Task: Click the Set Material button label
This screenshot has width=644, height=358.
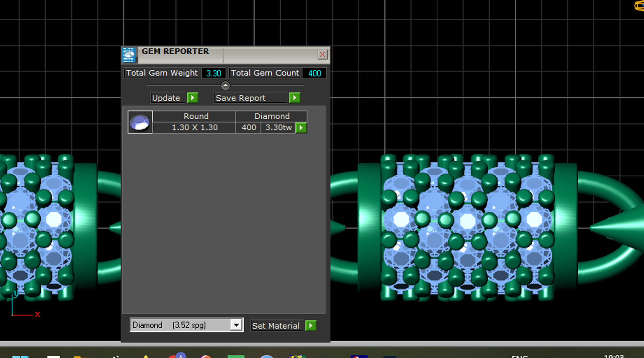Action: click(276, 325)
